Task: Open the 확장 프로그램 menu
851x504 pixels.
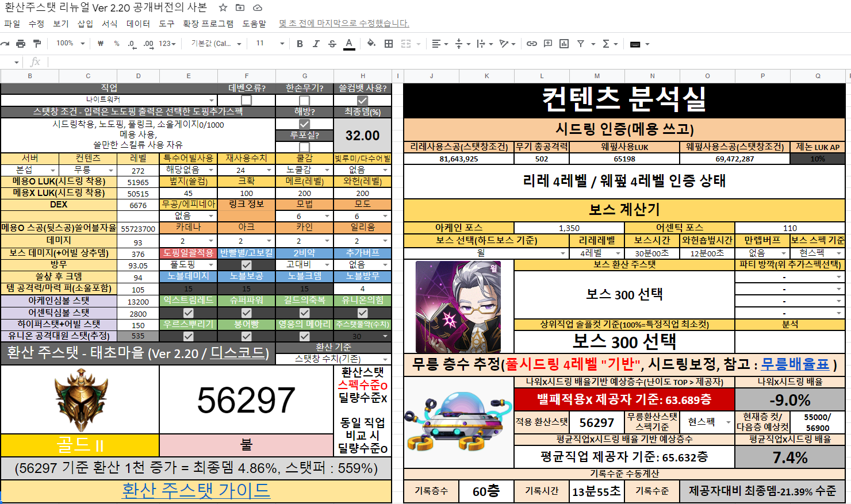Action: pyautogui.click(x=208, y=24)
